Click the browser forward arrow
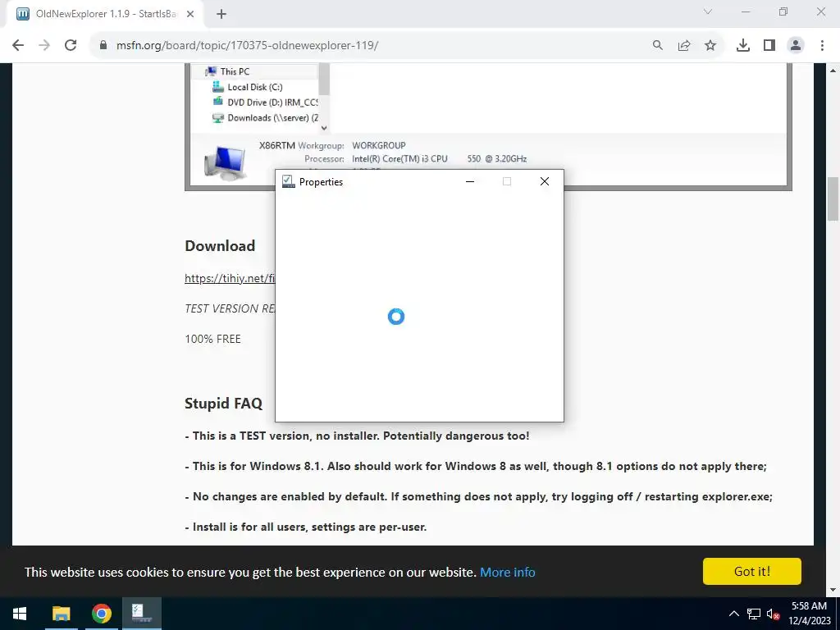840x630 pixels. pyautogui.click(x=44, y=46)
